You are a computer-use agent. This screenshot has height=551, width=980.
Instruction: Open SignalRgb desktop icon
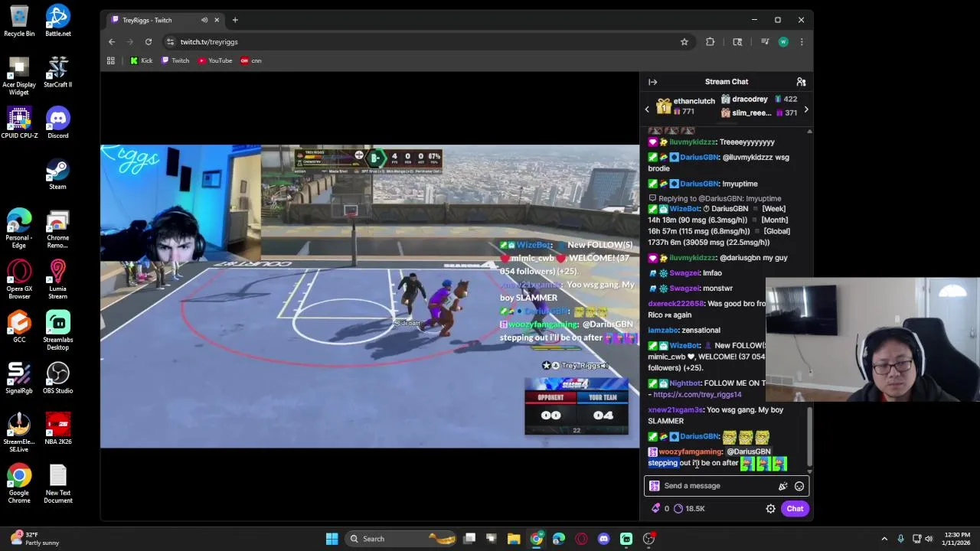(x=19, y=378)
